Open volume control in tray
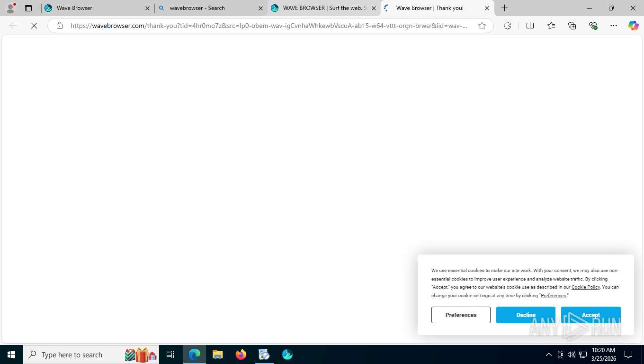Viewport: 644px width, 364px height. (x=571, y=355)
